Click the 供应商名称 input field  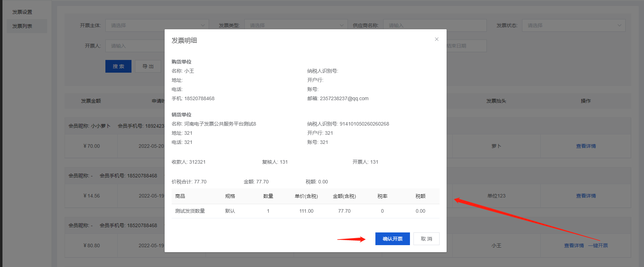click(x=434, y=25)
